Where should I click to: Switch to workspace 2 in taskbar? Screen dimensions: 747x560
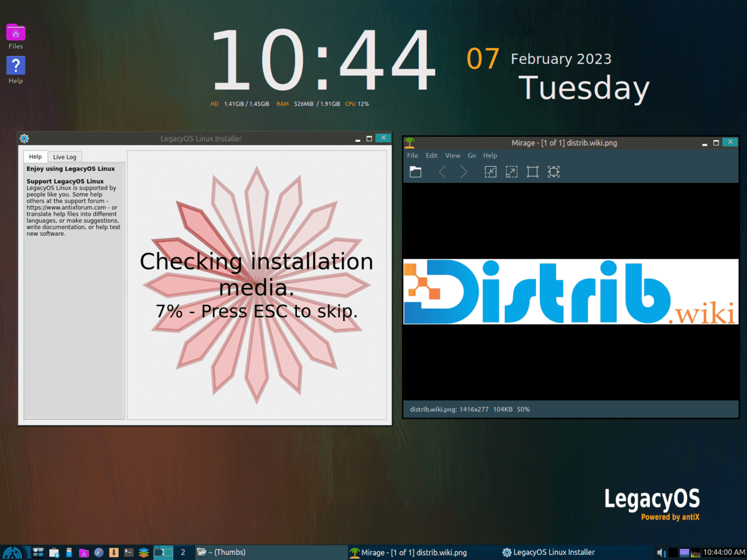pos(182,552)
